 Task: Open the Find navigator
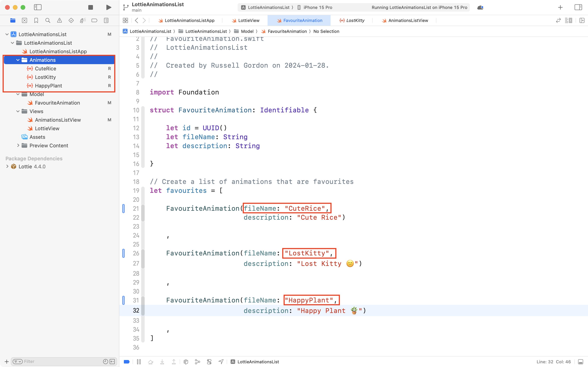(48, 20)
